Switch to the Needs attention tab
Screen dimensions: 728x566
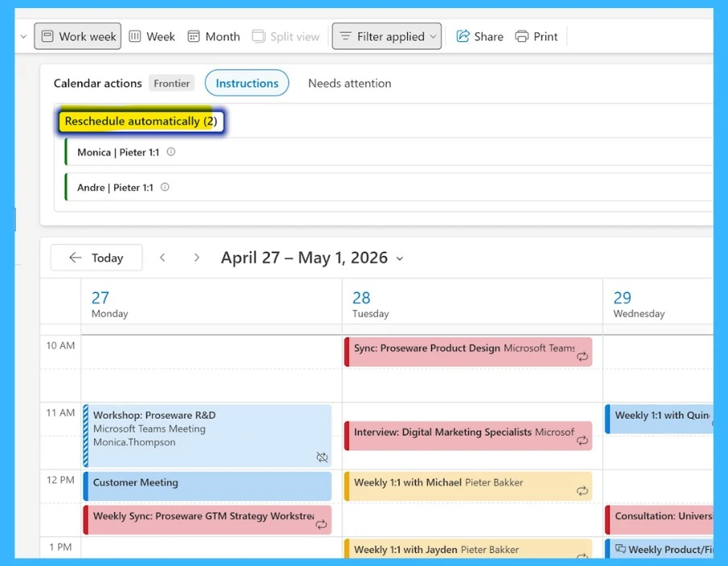(349, 83)
